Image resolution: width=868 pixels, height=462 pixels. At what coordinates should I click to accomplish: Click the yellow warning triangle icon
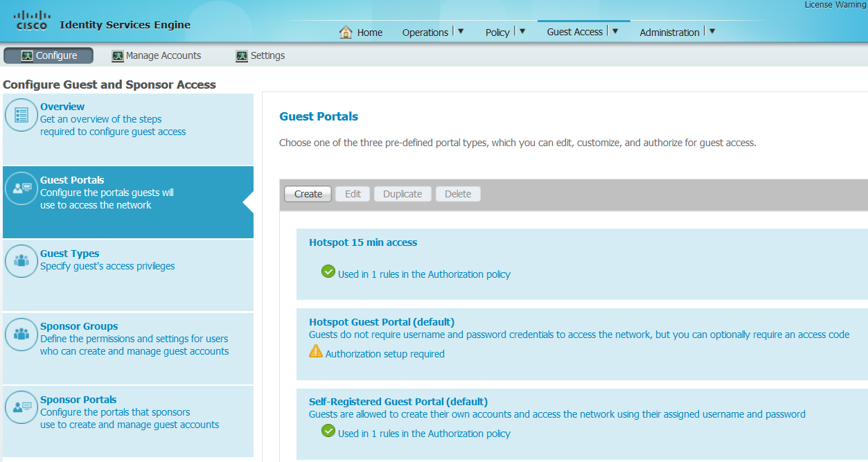coord(316,351)
